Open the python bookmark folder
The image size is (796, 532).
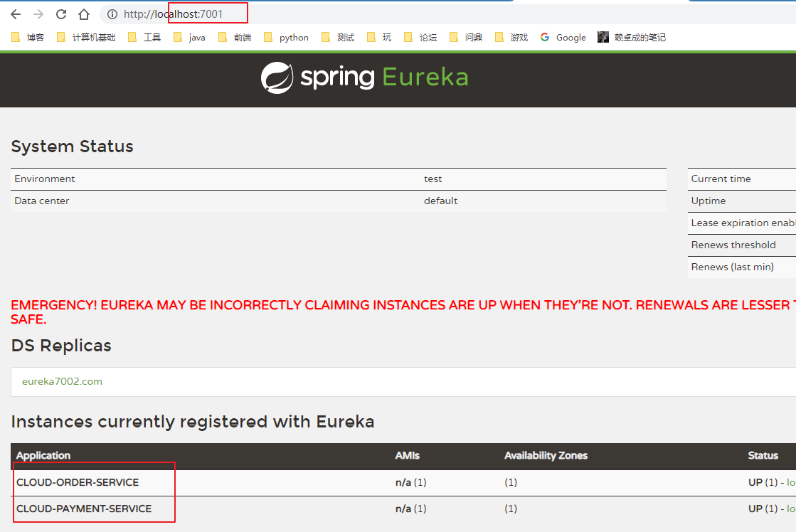click(x=286, y=37)
